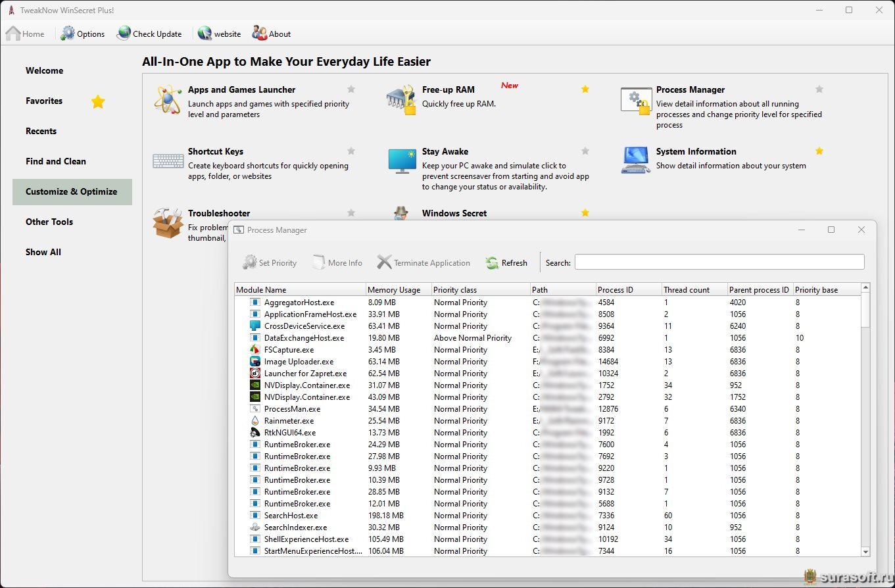Open the Favorites sidebar tab
The height and width of the screenshot is (588, 895).
72,101
